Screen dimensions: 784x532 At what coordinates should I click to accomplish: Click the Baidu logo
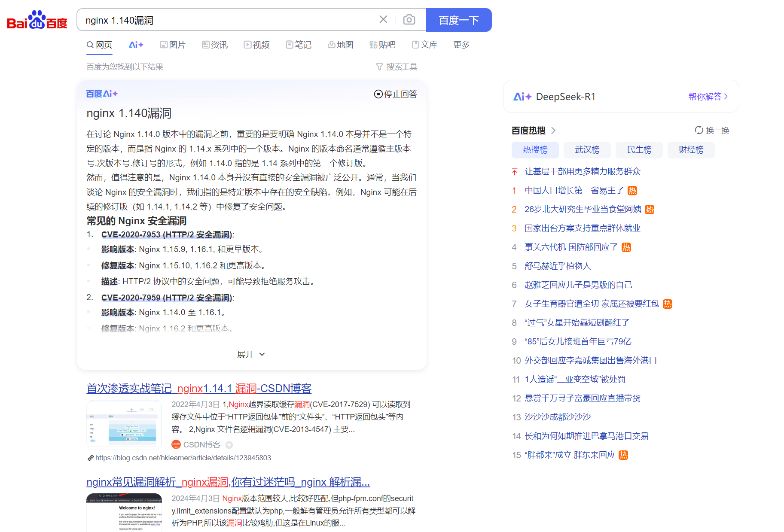pos(37,20)
